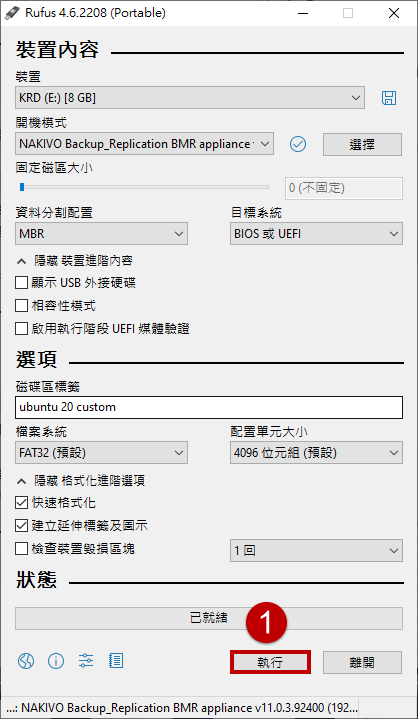Image resolution: width=418 pixels, height=719 pixels.
Task: Open the 裝置 KRD (E:) dropdown
Action: pos(190,98)
